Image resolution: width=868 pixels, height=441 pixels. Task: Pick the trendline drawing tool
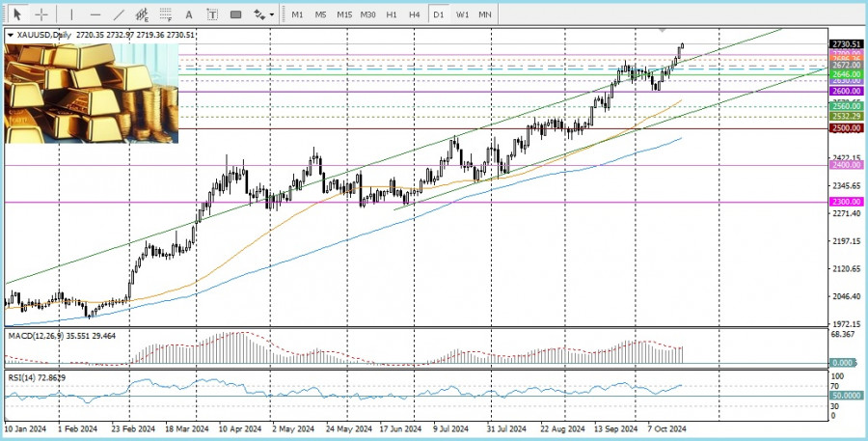[119, 15]
